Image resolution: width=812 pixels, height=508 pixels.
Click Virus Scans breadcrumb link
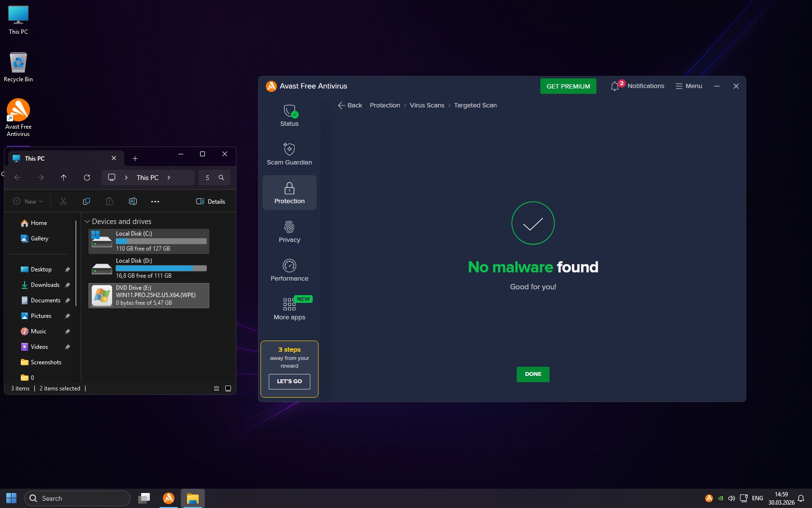click(427, 105)
